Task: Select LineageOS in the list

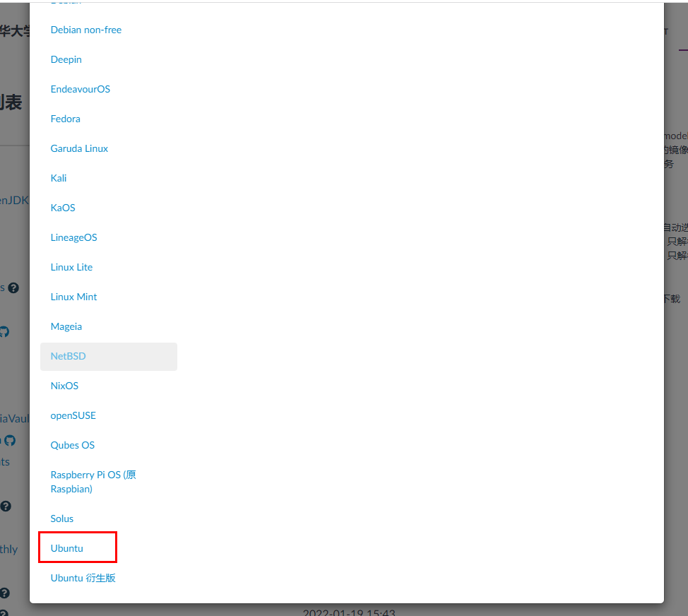Action: point(73,237)
